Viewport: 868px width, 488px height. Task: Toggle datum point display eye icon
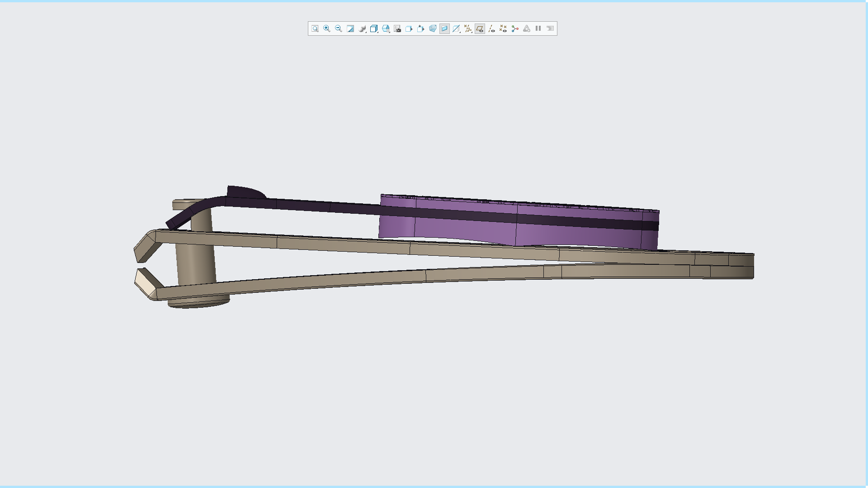(503, 28)
